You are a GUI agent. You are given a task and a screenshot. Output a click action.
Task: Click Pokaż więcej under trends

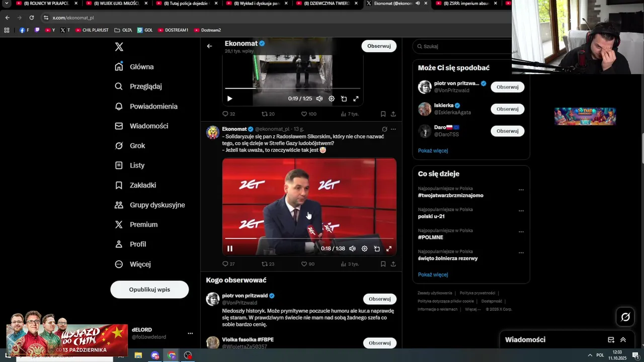[x=433, y=275]
